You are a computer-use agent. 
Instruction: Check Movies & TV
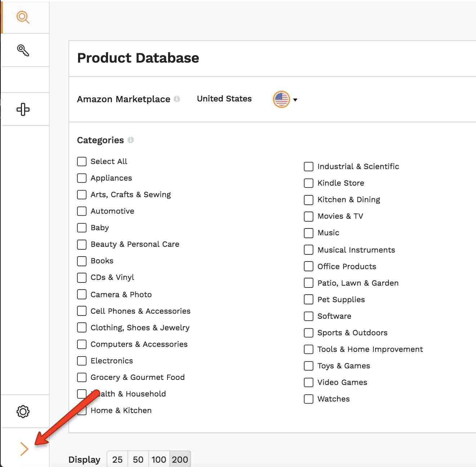point(309,216)
